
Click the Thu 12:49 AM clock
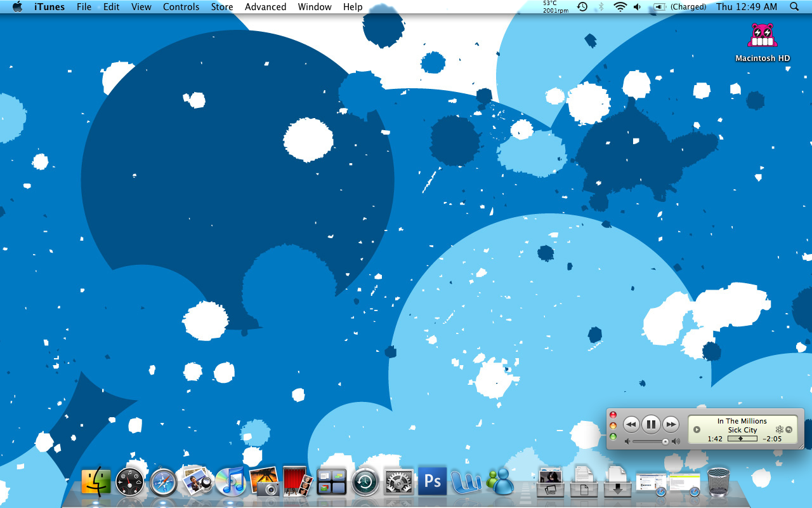[x=747, y=7]
